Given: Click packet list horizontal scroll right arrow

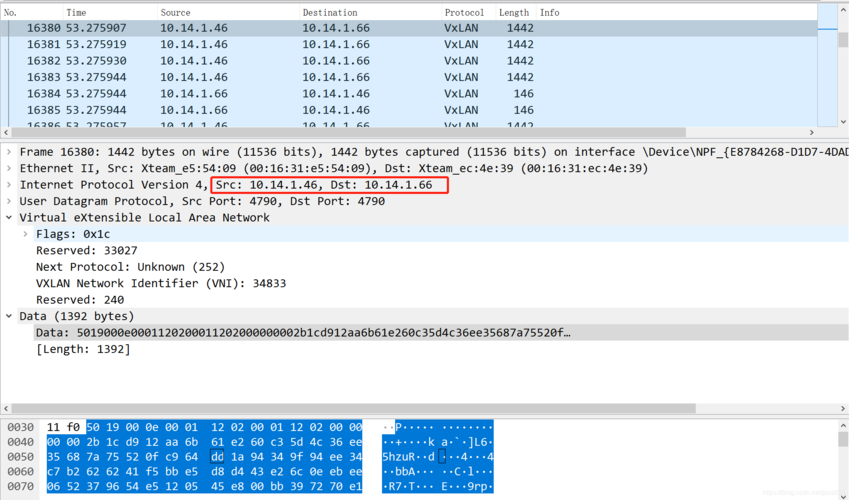Looking at the screenshot, I should click(x=812, y=132).
